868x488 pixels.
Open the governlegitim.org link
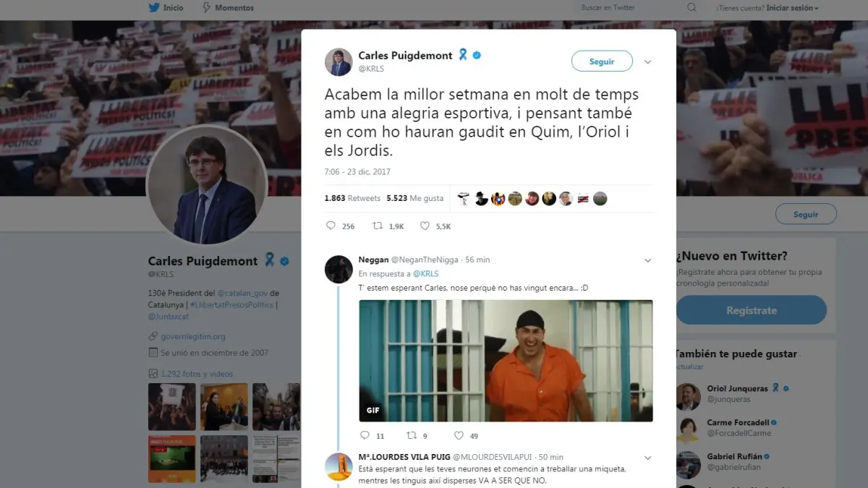[x=193, y=336]
